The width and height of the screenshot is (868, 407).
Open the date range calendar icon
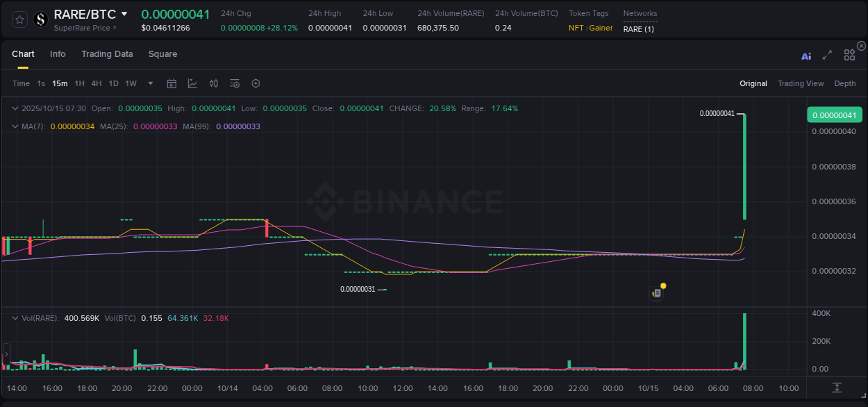pyautogui.click(x=172, y=83)
